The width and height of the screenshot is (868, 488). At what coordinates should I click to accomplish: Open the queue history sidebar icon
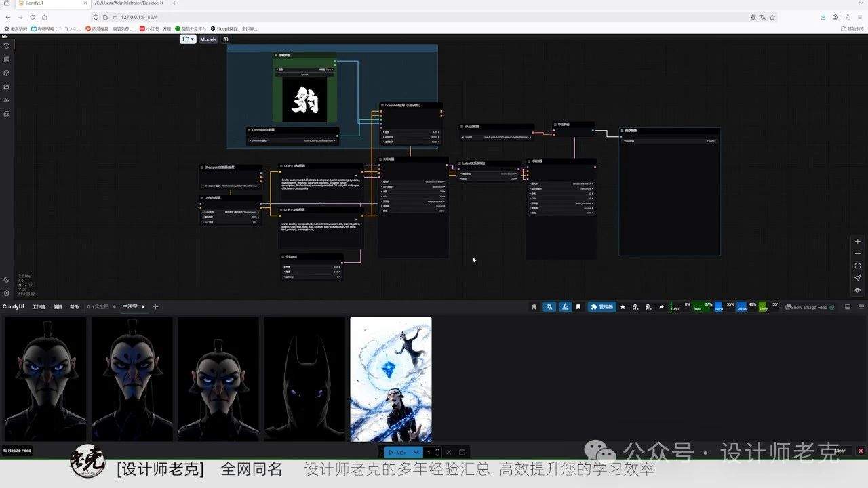pos(6,46)
